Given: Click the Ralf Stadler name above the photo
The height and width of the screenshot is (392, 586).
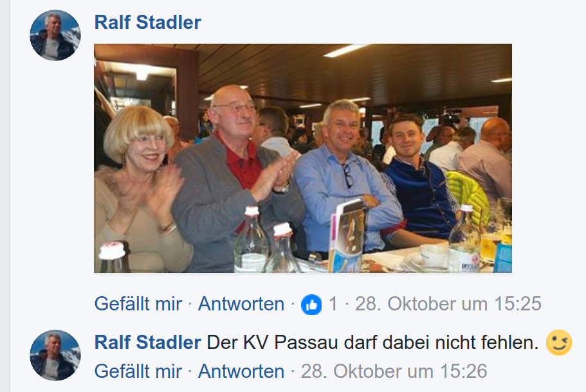Looking at the screenshot, I should pyautogui.click(x=147, y=22).
